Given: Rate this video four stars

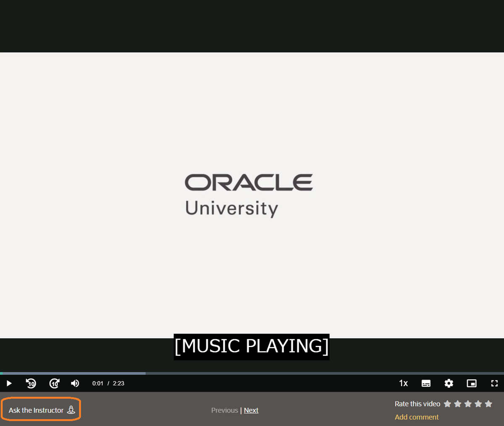Looking at the screenshot, I should [x=478, y=404].
